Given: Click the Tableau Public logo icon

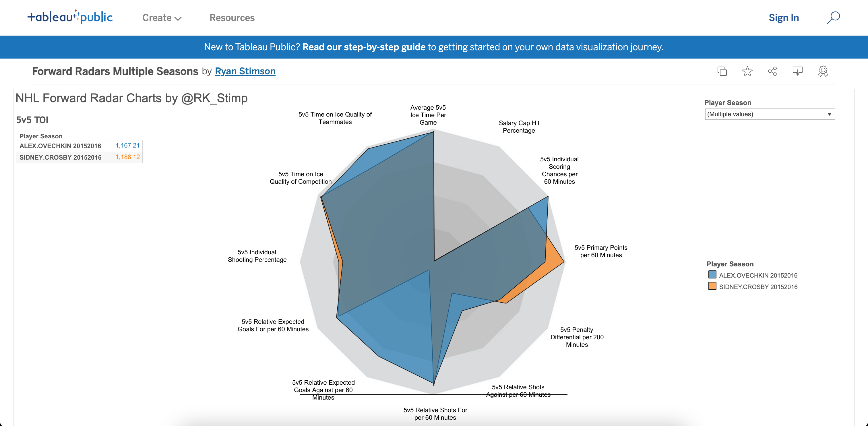Looking at the screenshot, I should click(69, 17).
